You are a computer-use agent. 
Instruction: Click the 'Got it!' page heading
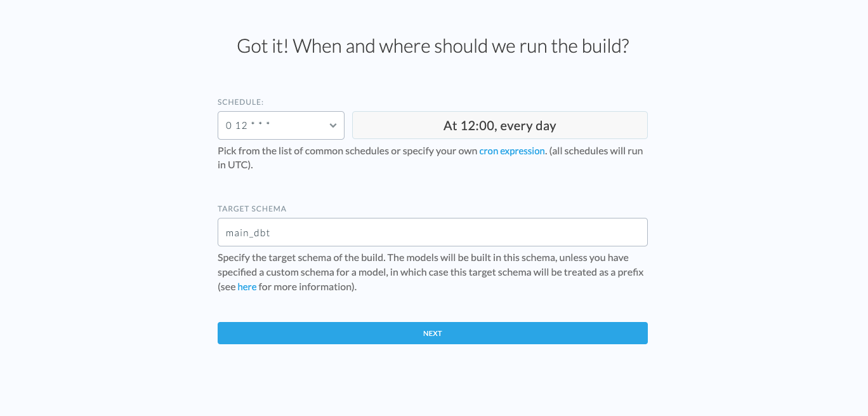coord(262,46)
